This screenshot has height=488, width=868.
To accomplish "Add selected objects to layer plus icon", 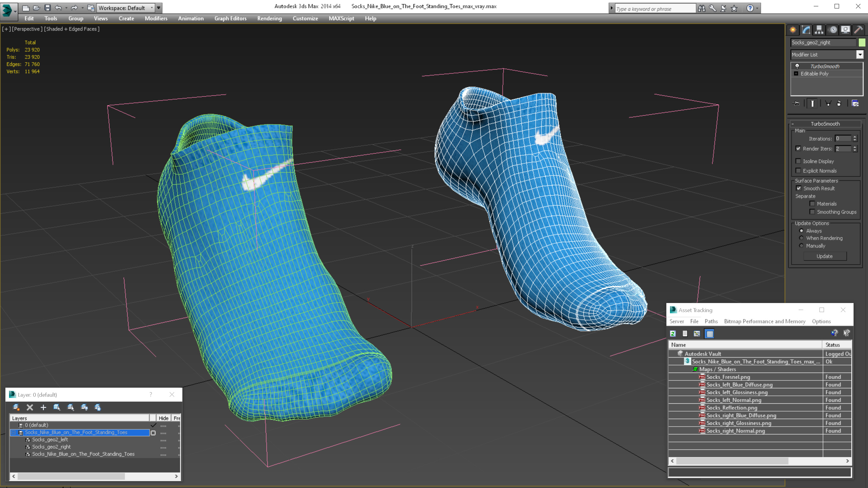I will tap(43, 408).
